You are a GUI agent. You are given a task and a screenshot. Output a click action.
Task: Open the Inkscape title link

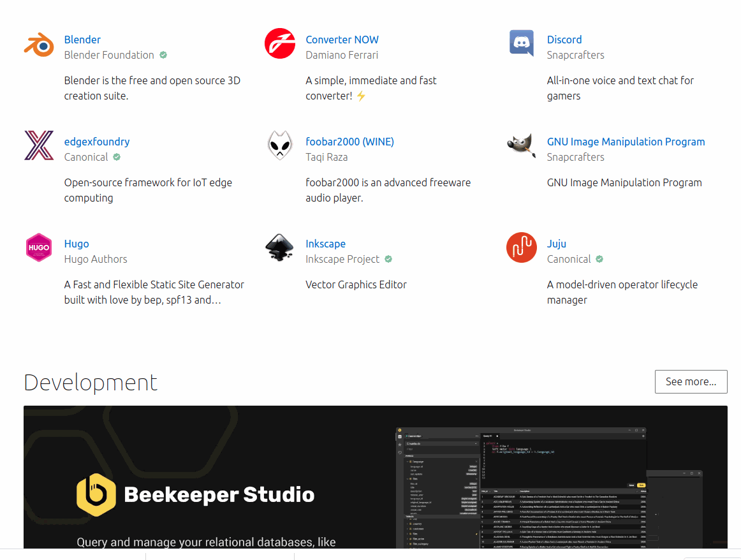326,244
